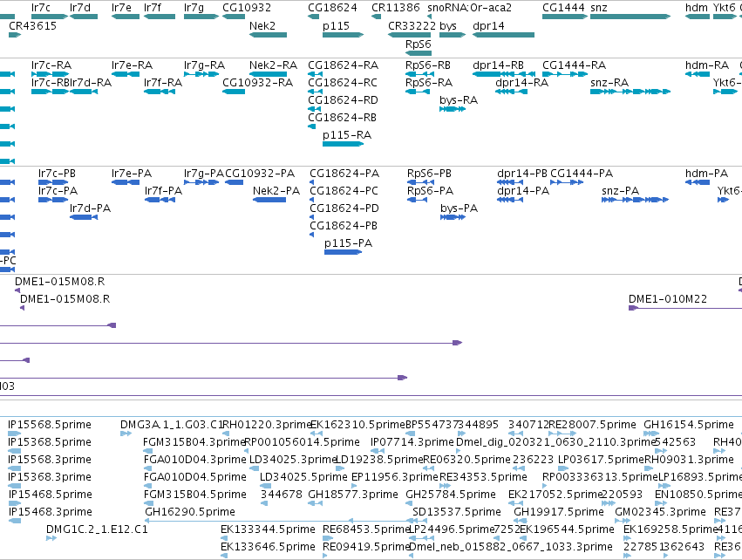Open the CG10932 gene label
Screen dimensions: 742x560
point(247,8)
